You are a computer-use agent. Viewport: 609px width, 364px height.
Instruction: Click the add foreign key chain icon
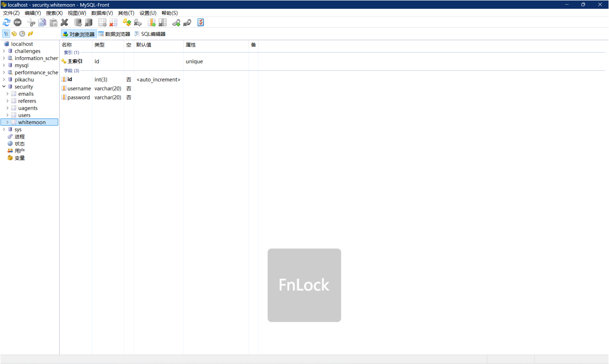(176, 23)
